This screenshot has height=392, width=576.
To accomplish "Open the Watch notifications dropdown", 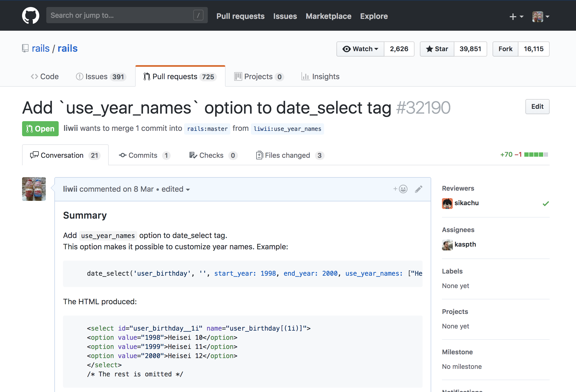I will 360,49.
